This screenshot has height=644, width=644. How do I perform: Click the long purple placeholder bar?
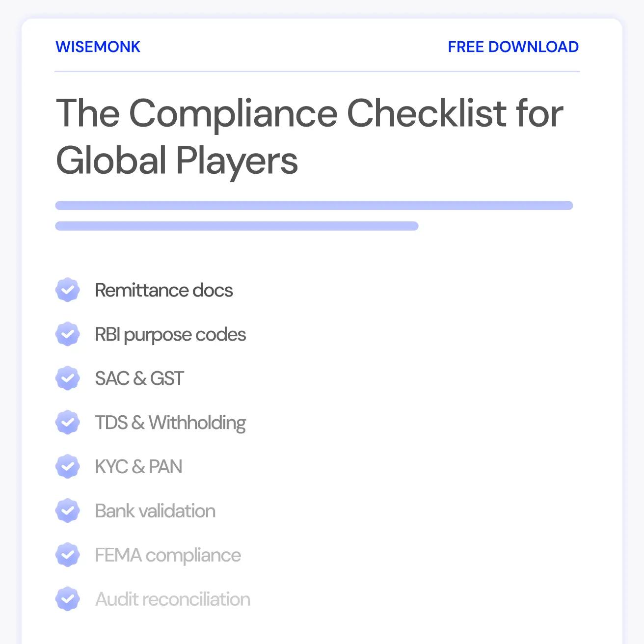point(314,205)
